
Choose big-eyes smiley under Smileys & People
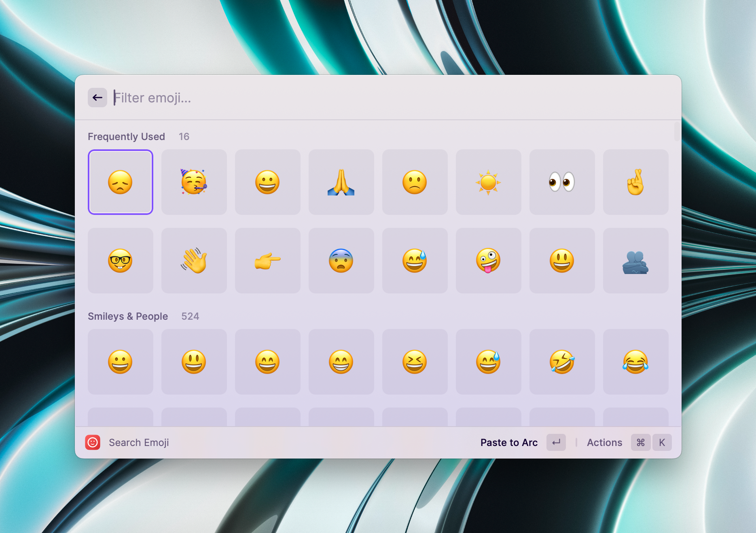click(x=194, y=362)
